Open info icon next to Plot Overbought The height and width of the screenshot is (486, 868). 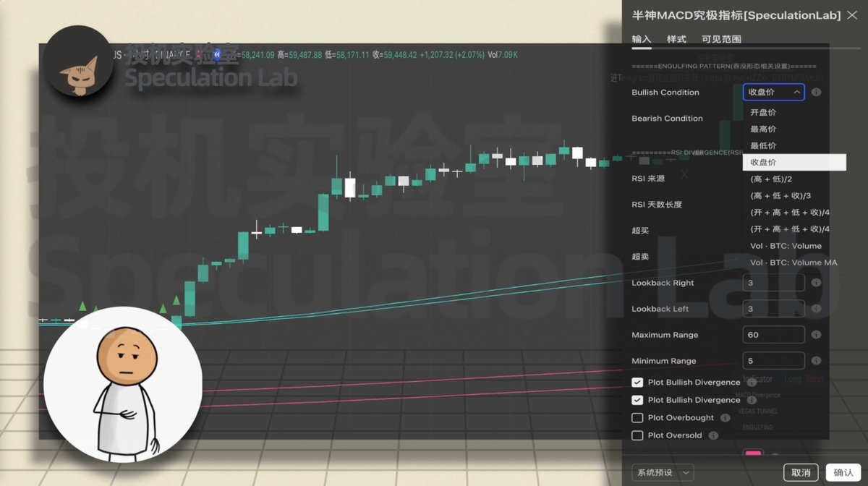pos(725,418)
